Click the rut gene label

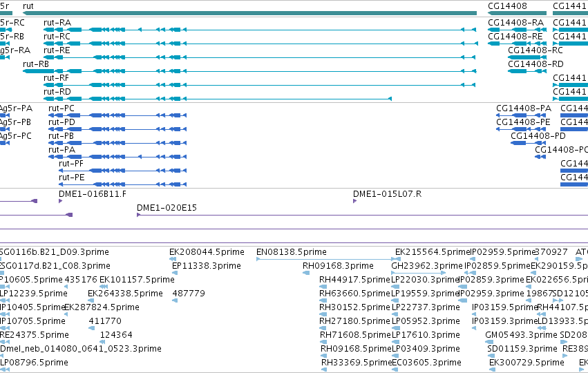click(x=28, y=6)
